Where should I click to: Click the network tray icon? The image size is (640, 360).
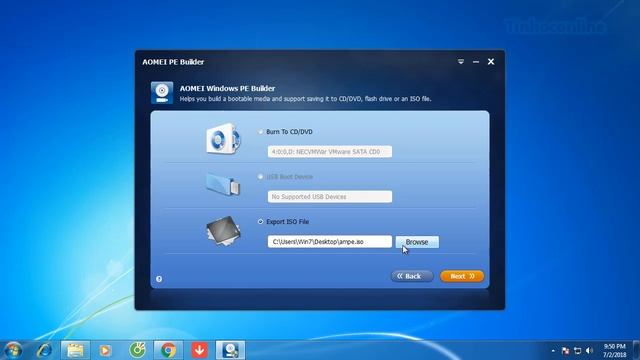(578, 351)
